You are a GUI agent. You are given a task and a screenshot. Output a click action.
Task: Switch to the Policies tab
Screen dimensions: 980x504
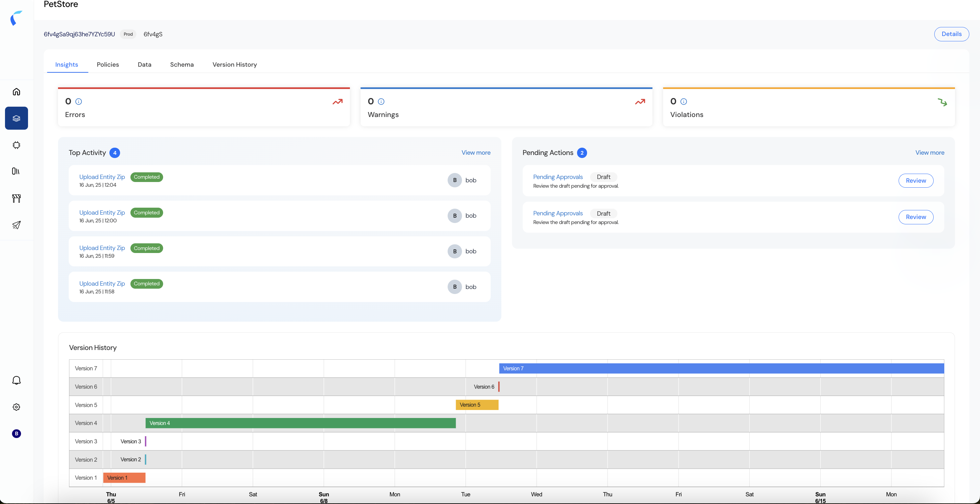coord(108,65)
